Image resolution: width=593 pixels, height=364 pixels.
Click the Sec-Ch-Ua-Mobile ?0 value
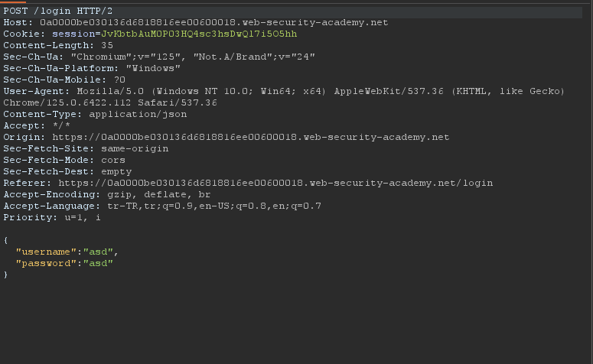pyautogui.click(x=119, y=80)
